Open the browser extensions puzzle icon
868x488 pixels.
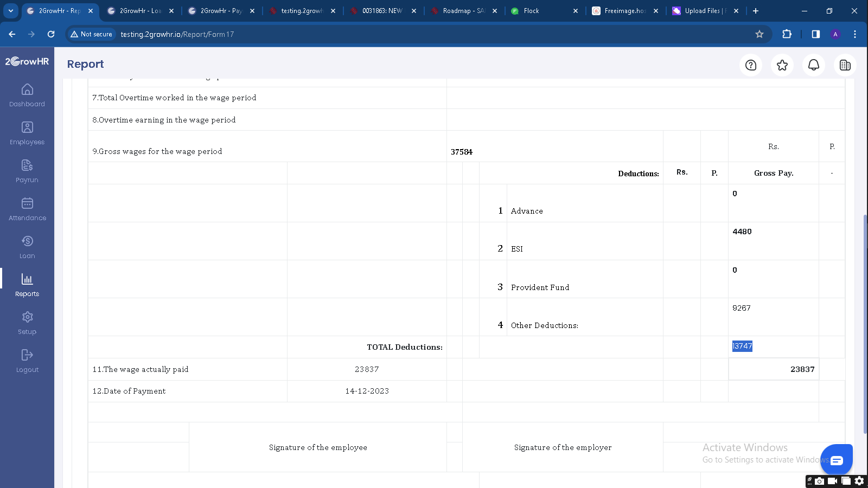click(x=787, y=34)
